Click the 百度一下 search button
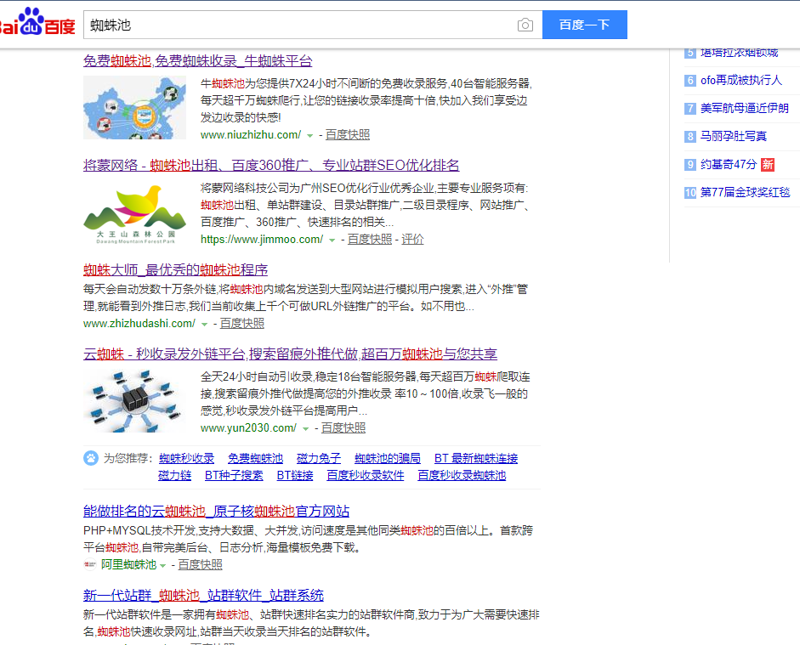 click(x=585, y=24)
